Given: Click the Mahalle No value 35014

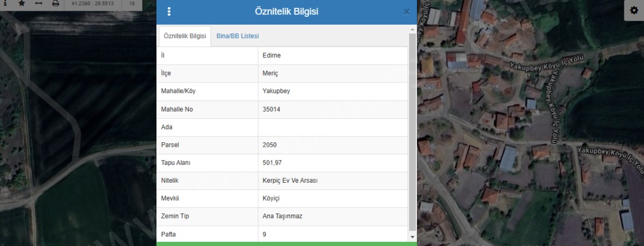Looking at the screenshot, I should coord(271,109).
